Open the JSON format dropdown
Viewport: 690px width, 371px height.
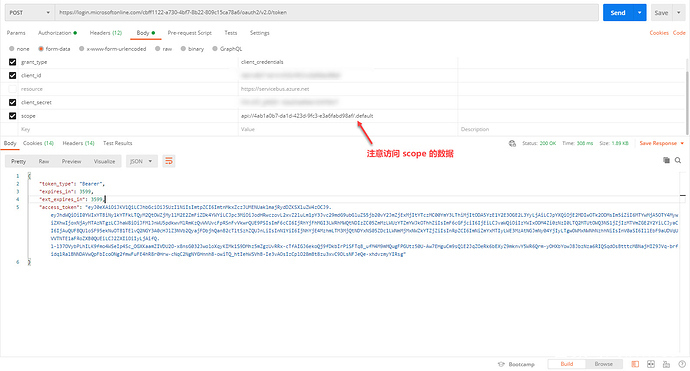(x=141, y=162)
